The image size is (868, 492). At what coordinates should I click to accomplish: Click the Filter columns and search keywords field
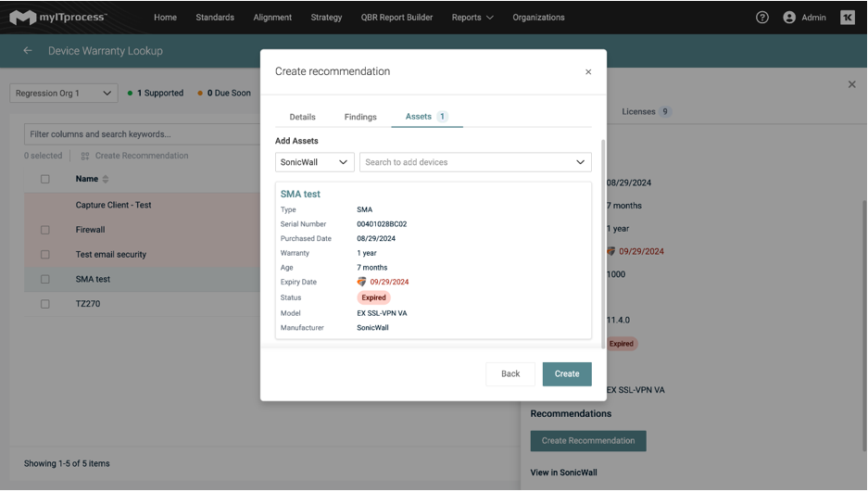pyautogui.click(x=142, y=134)
